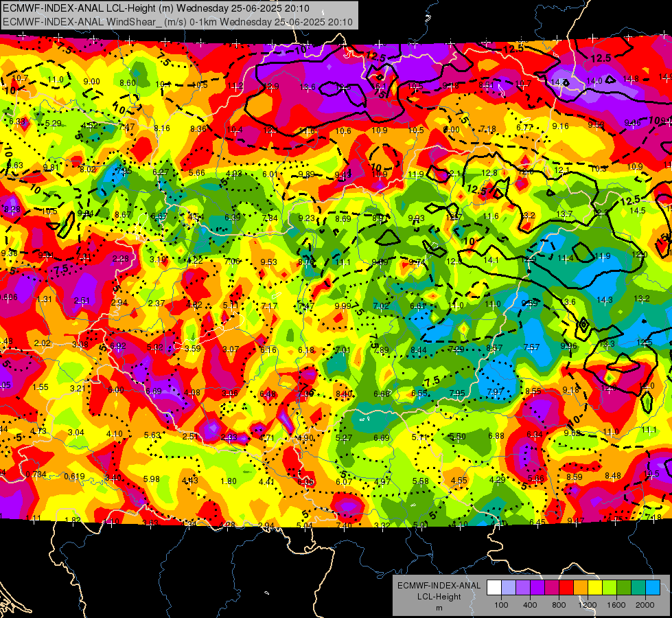Click the map value 9.23

307,218
